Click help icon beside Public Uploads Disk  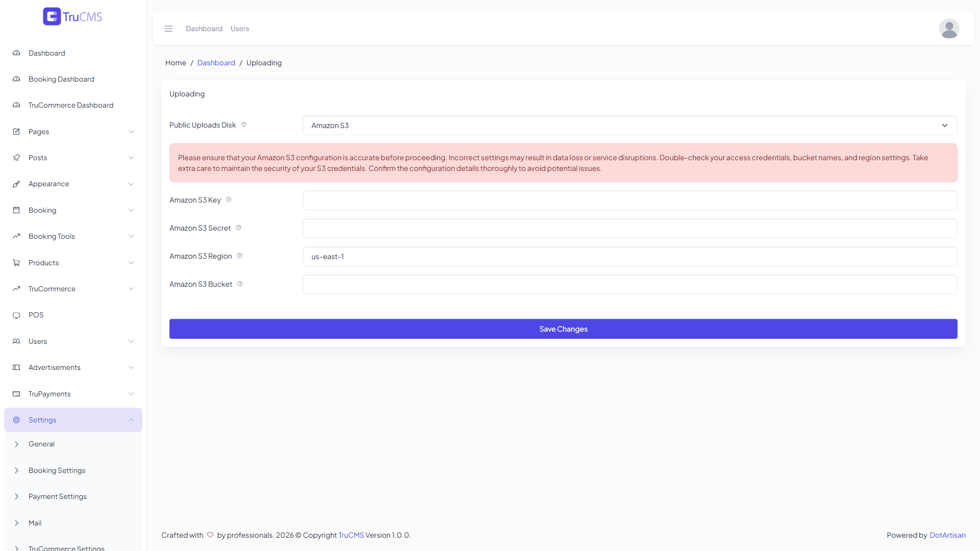[x=243, y=124]
